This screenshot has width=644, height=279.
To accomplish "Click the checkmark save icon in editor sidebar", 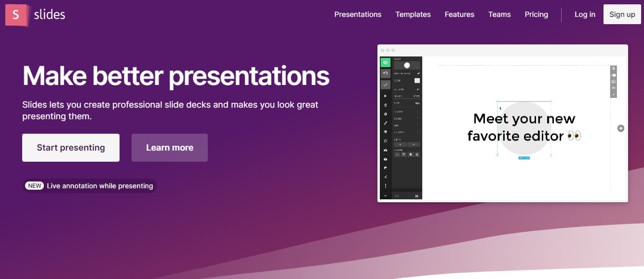I will 386,84.
